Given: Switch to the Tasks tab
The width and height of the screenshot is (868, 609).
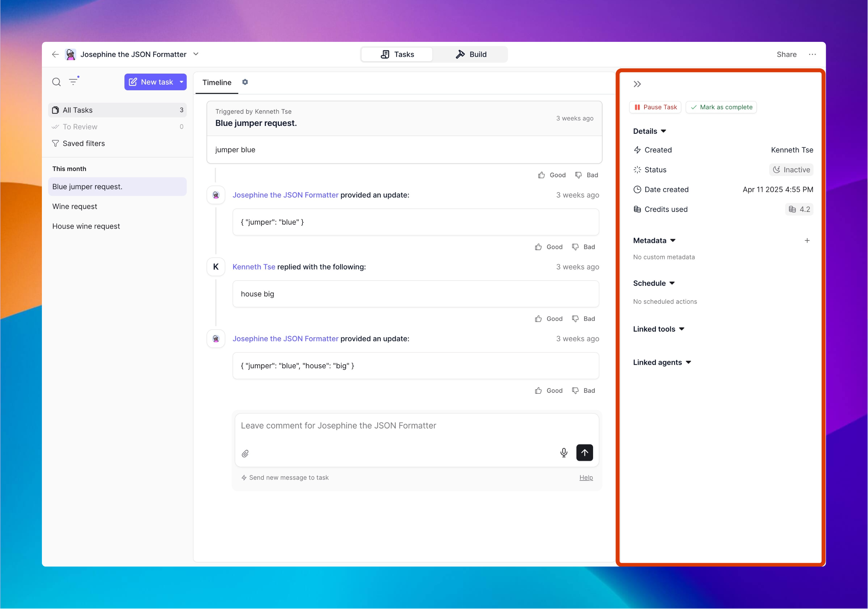Looking at the screenshot, I should coord(397,54).
